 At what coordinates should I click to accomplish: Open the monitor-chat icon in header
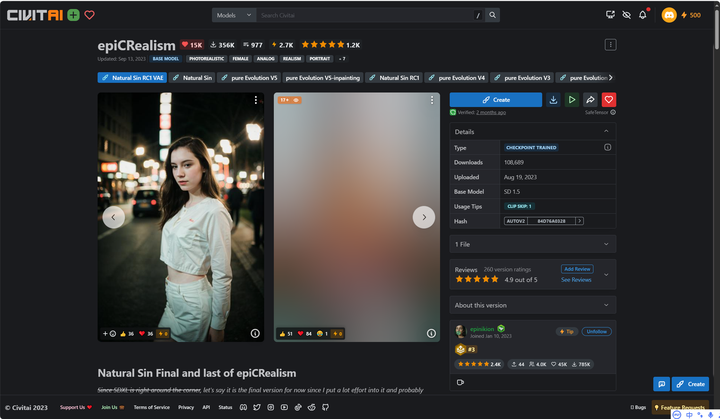610,15
